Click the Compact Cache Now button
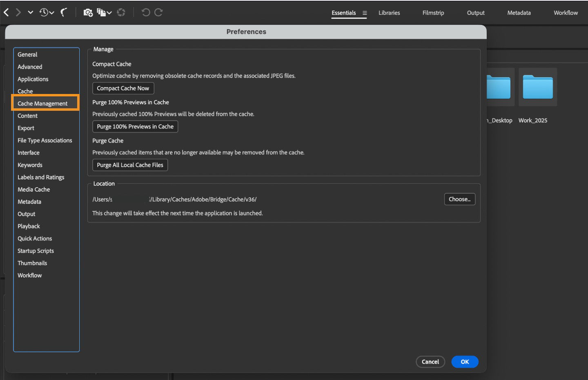The image size is (588, 380). pos(123,88)
